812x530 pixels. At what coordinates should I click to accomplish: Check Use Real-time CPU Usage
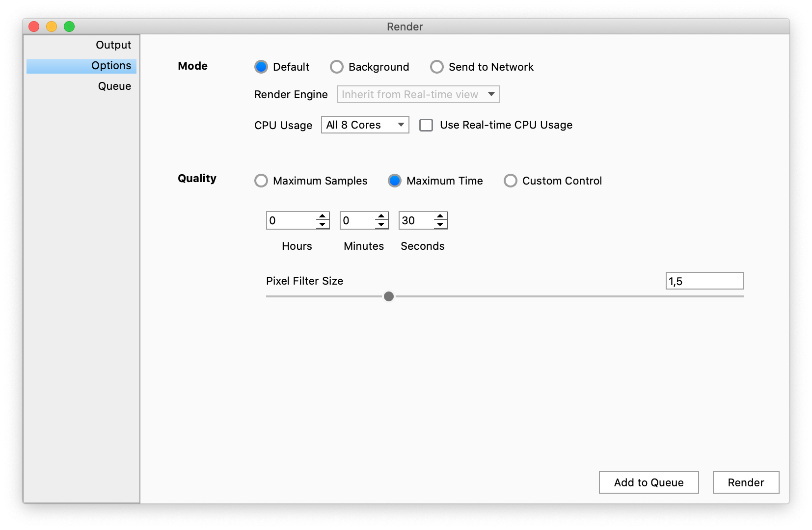(426, 125)
